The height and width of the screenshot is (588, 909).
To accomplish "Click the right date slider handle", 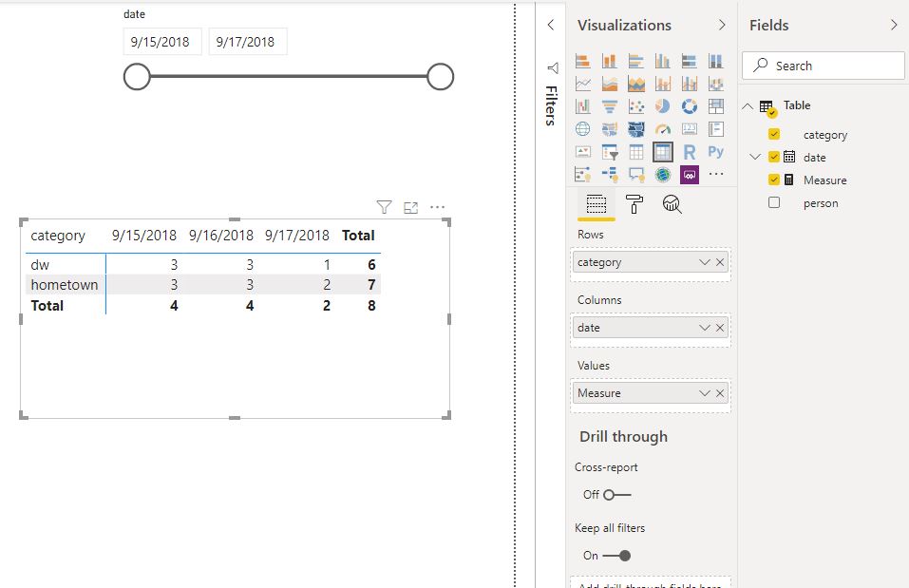I will tap(440, 77).
